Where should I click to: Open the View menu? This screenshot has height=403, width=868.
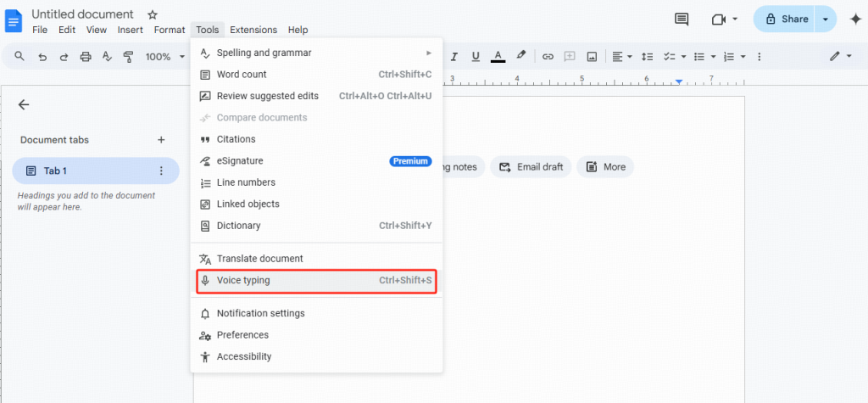pos(97,30)
